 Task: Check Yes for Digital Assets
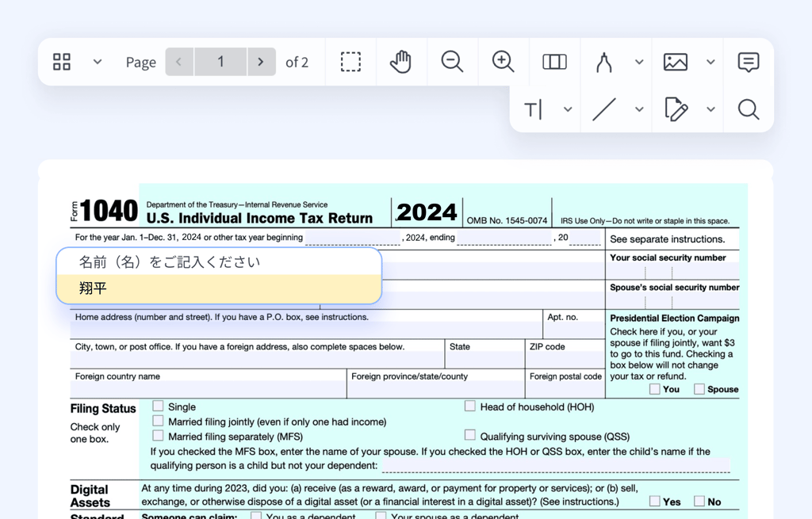655,501
